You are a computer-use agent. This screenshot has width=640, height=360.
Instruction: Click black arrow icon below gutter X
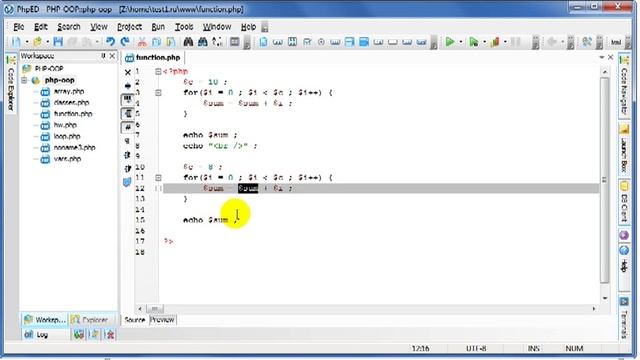tap(128, 86)
